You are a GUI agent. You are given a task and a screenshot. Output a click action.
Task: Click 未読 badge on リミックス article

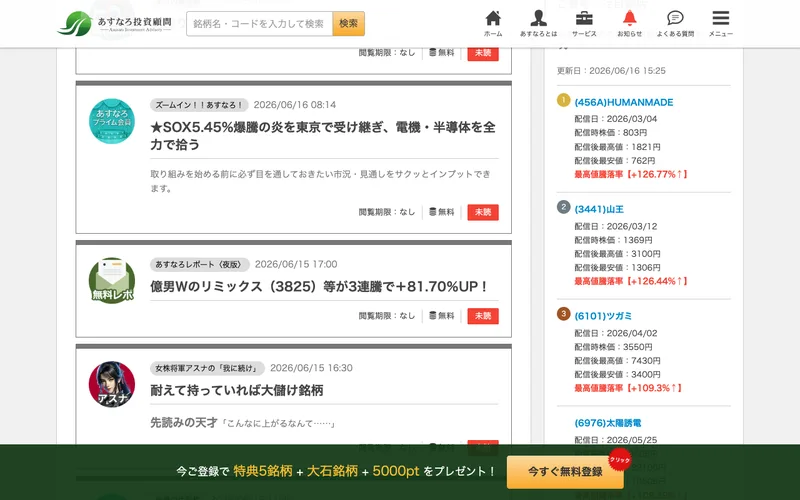(483, 316)
